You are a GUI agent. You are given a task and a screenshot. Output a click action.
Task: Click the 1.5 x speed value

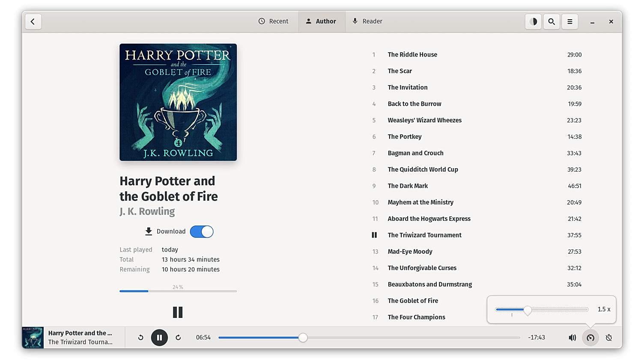click(x=604, y=309)
